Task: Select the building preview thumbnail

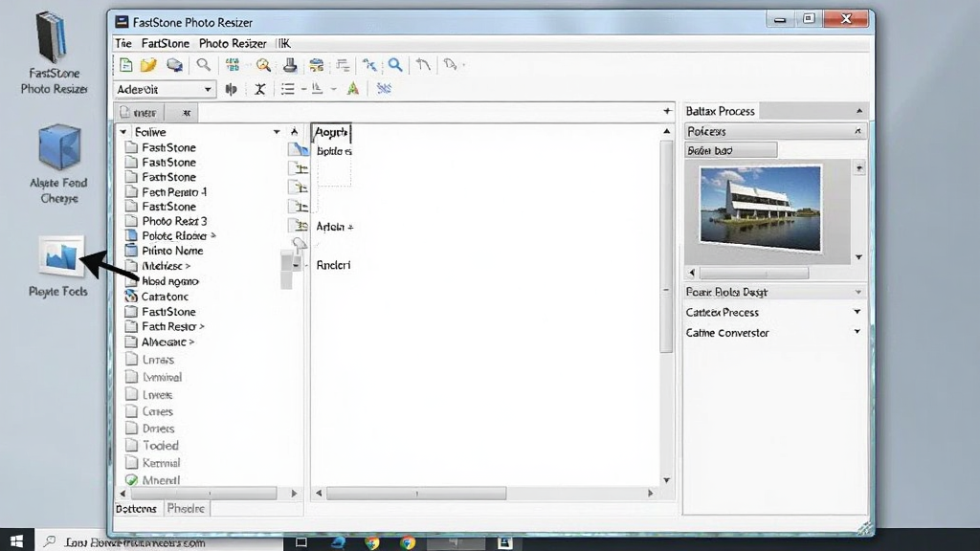Action: click(760, 208)
